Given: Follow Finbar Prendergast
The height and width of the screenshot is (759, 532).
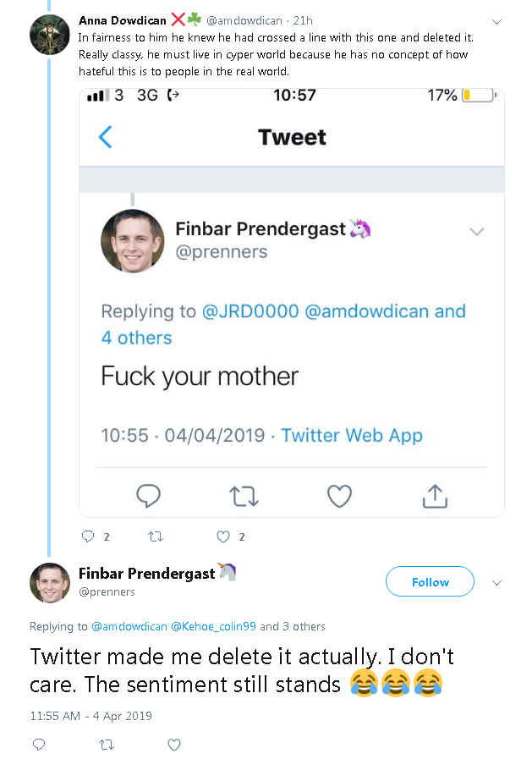Looking at the screenshot, I should (x=430, y=582).
